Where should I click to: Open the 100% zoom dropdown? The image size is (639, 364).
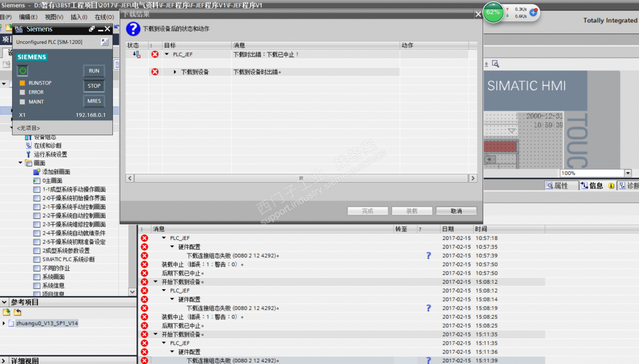tap(628, 173)
